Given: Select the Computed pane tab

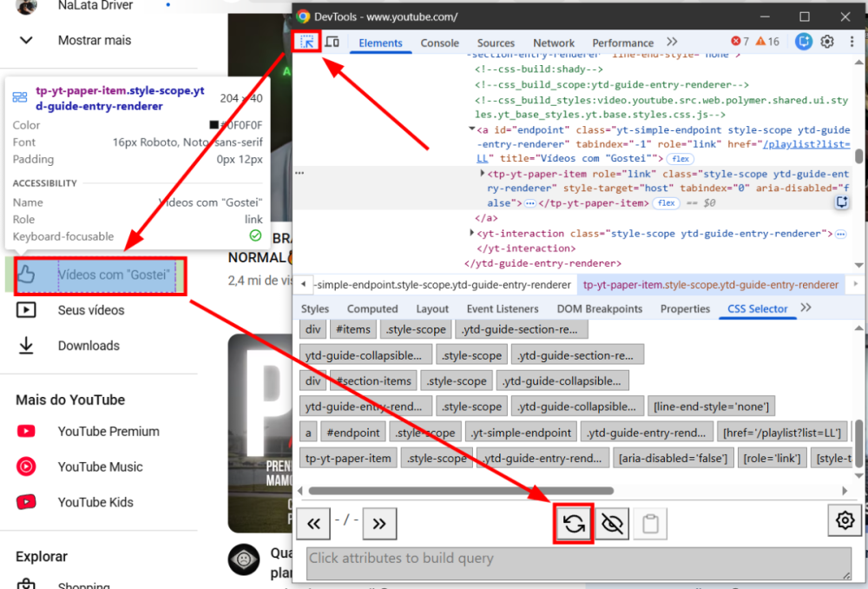Looking at the screenshot, I should 372,308.
